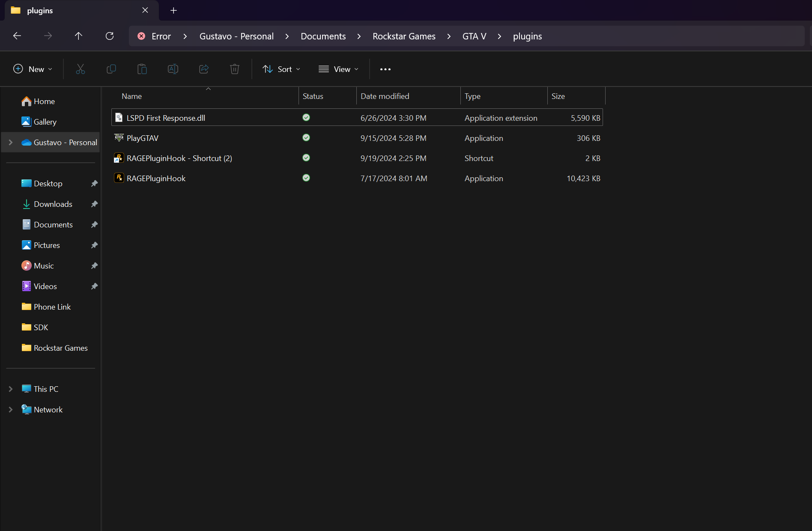Expand chevron after GTA V breadcrumb
The width and height of the screenshot is (812, 531).
click(x=499, y=36)
